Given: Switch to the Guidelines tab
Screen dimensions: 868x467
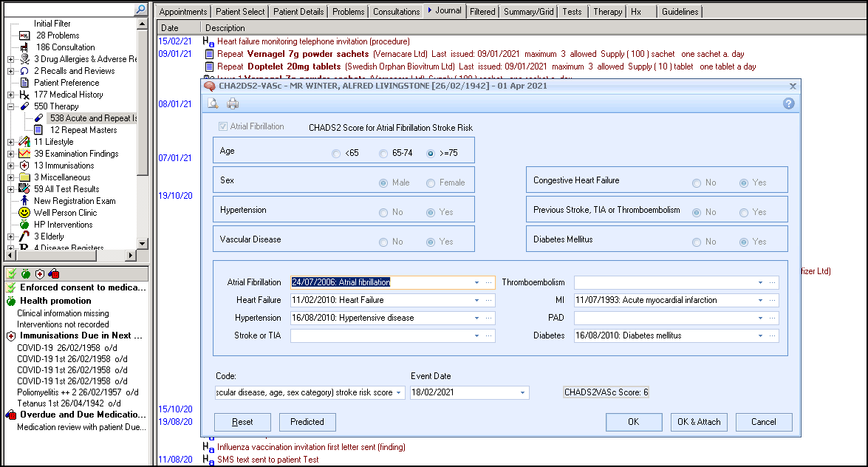Looking at the screenshot, I should click(679, 12).
